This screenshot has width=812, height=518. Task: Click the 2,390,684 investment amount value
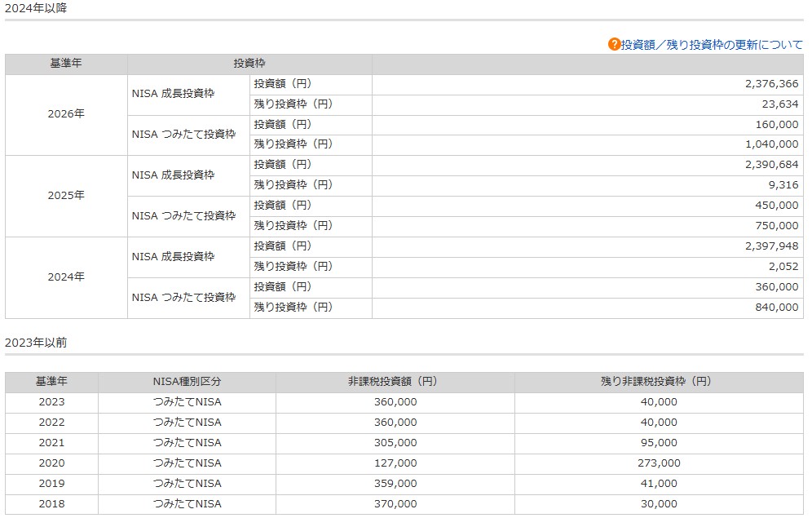[x=771, y=165]
